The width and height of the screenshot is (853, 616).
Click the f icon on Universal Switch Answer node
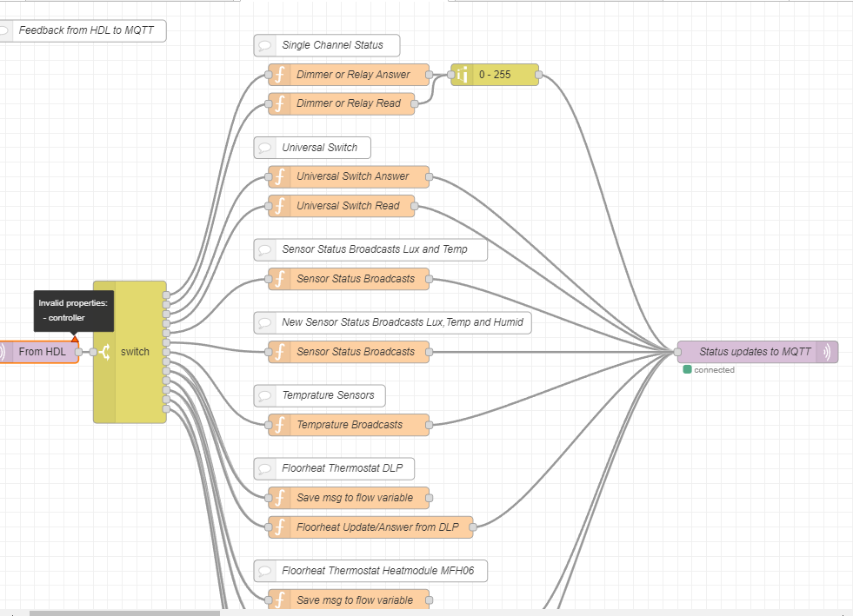click(278, 176)
